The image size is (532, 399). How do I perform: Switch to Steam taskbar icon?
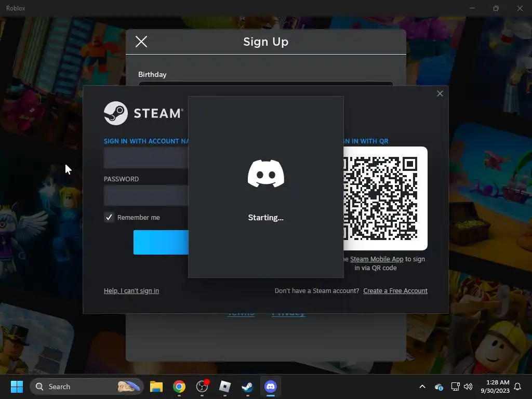coord(248,387)
